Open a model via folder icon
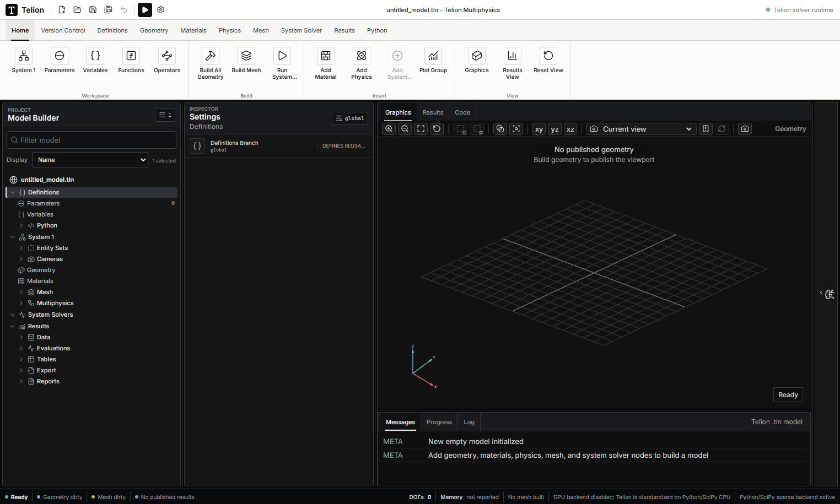 click(x=77, y=10)
